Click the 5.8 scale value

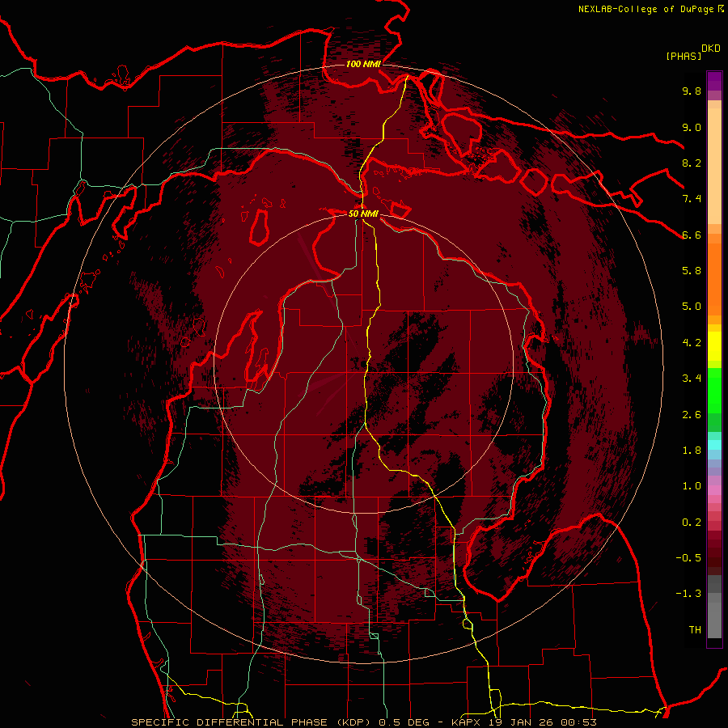[692, 271]
